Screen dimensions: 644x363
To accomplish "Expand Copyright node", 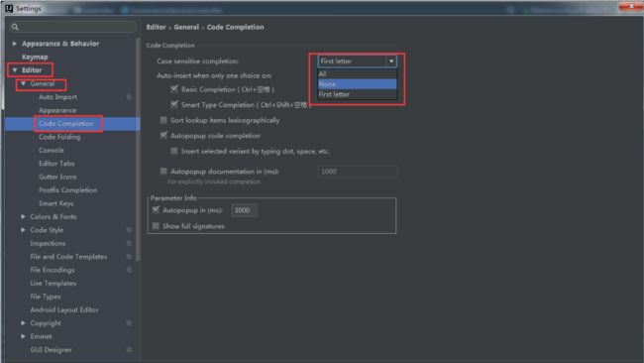I will click(23, 323).
